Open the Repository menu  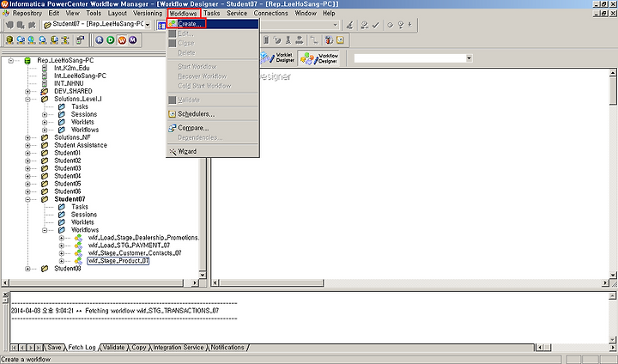27,13
